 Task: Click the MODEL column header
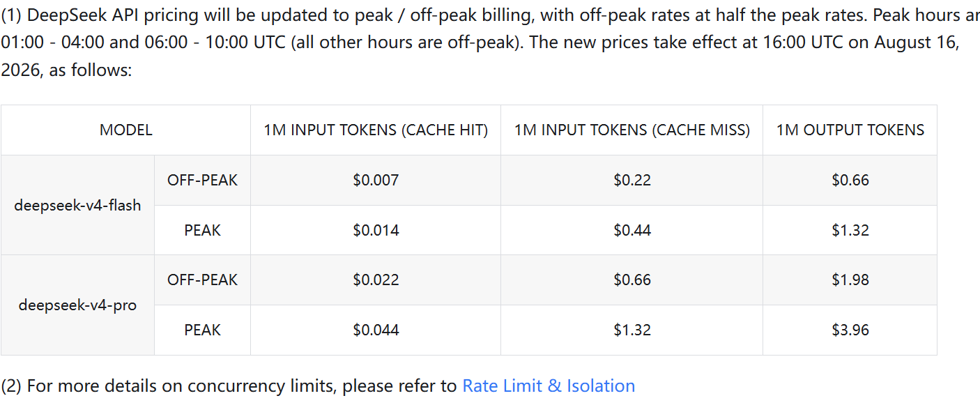pos(126,130)
